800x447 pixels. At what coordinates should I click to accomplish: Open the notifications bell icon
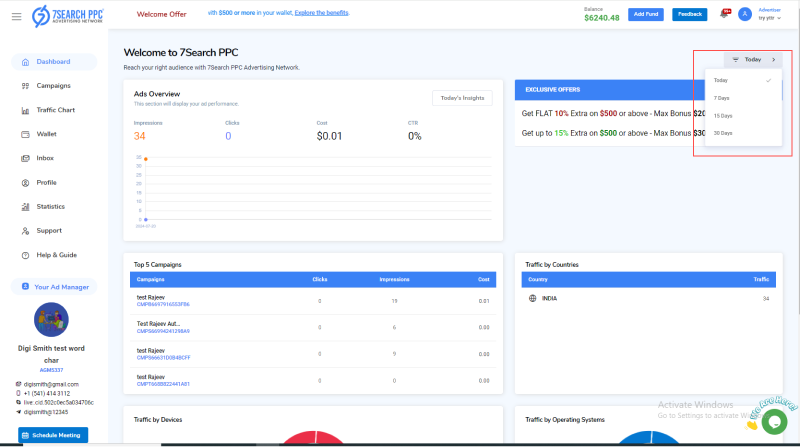724,14
